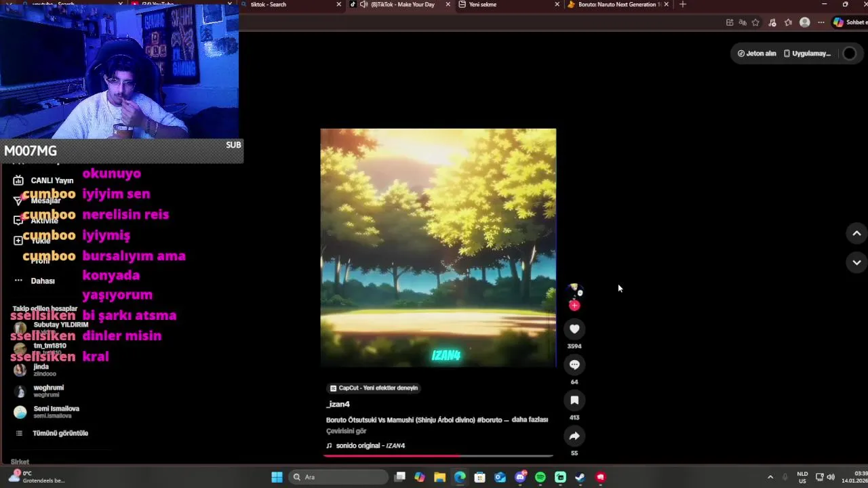
Task: Open followed account jinda
Action: tap(35, 369)
